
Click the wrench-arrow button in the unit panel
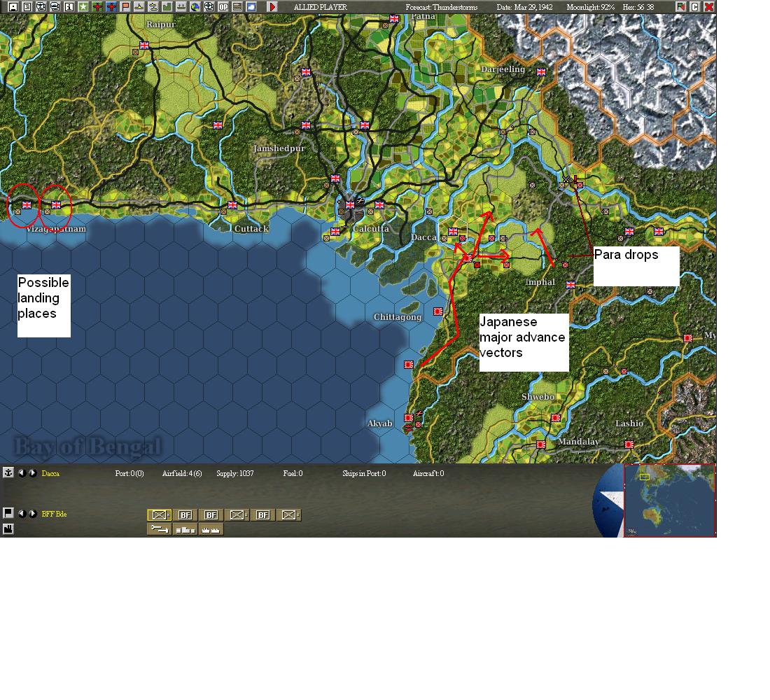tap(160, 529)
